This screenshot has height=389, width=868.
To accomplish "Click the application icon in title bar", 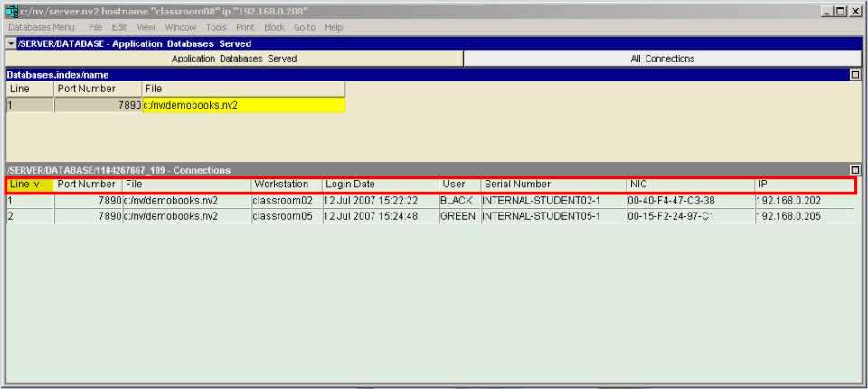I will pos(9,11).
